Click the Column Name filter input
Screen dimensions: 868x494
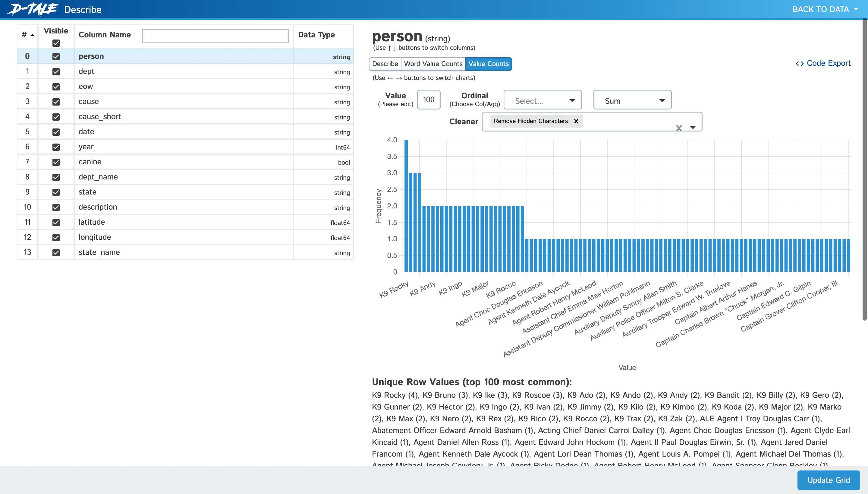(215, 36)
